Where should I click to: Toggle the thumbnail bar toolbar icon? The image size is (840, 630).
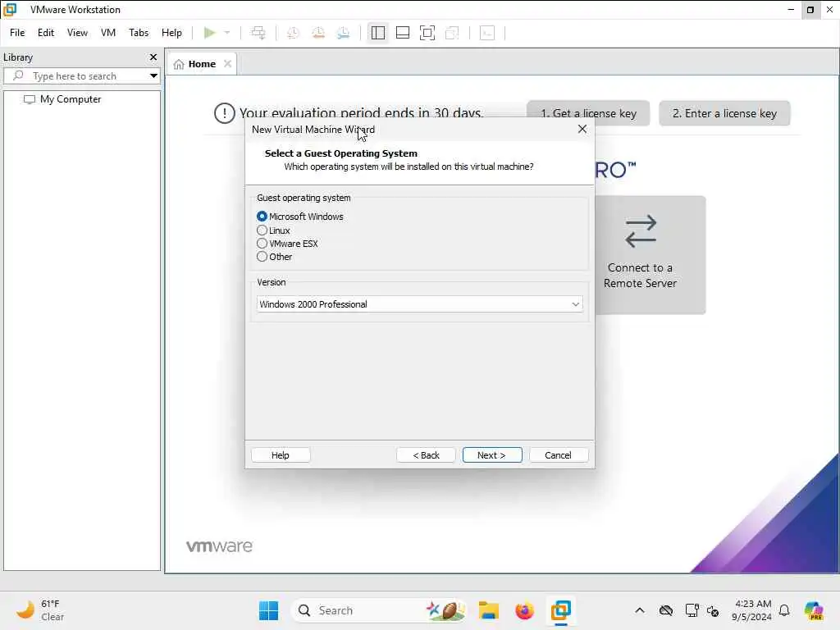402,33
